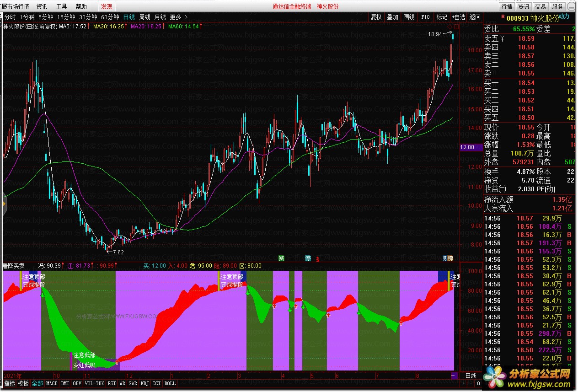The image size is (578, 392).
Task: Click the 大宗流入 1.21亿 row
Action: coord(530,209)
